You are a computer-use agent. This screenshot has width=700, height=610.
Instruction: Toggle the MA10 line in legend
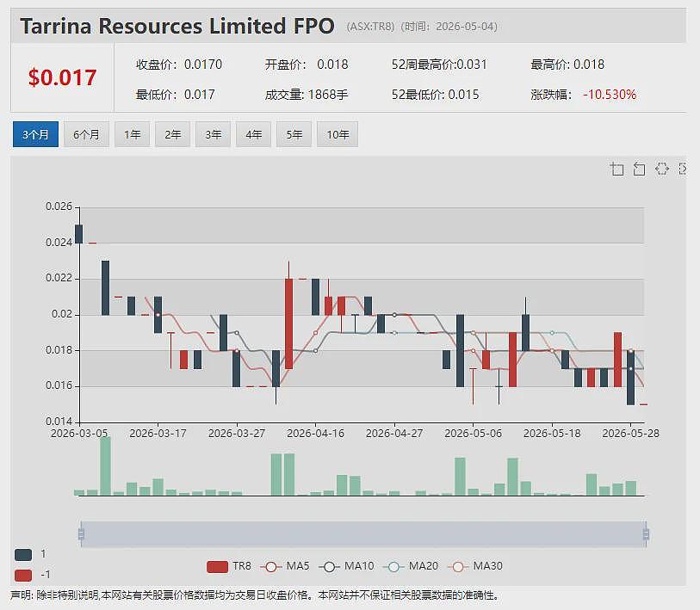346,566
